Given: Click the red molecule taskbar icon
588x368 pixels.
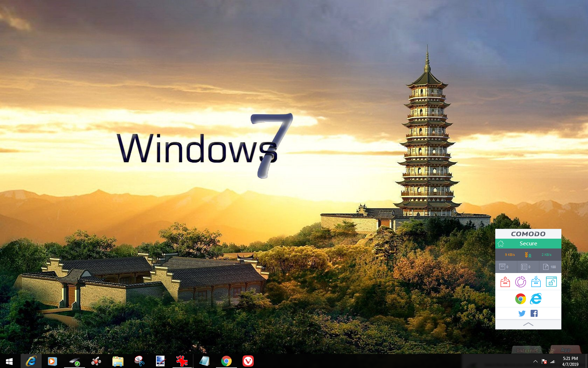Looking at the screenshot, I should 96,361.
